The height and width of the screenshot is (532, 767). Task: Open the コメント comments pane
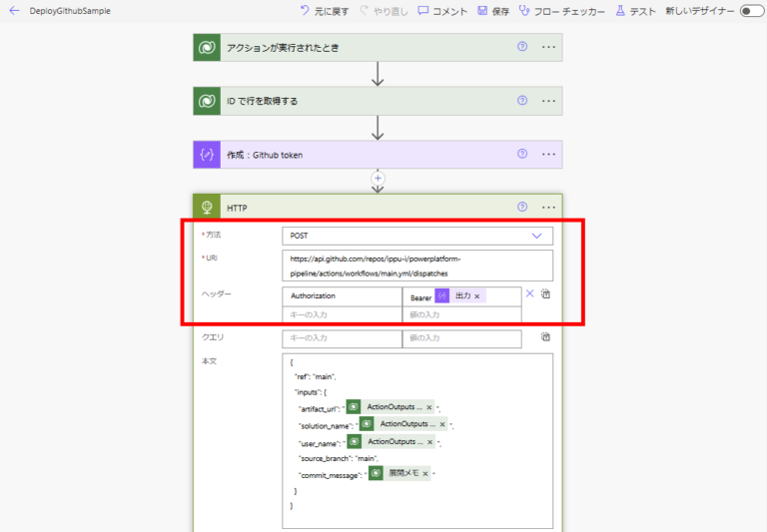click(441, 11)
